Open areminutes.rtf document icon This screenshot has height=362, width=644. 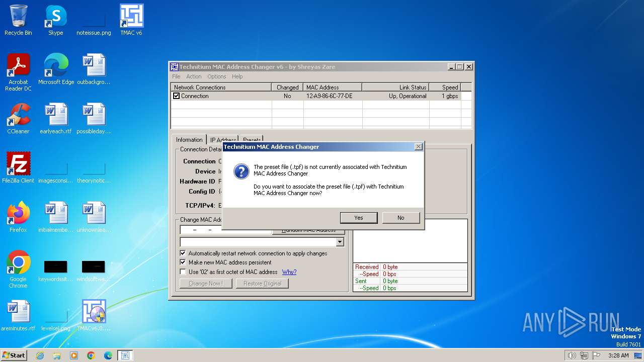click(x=18, y=316)
